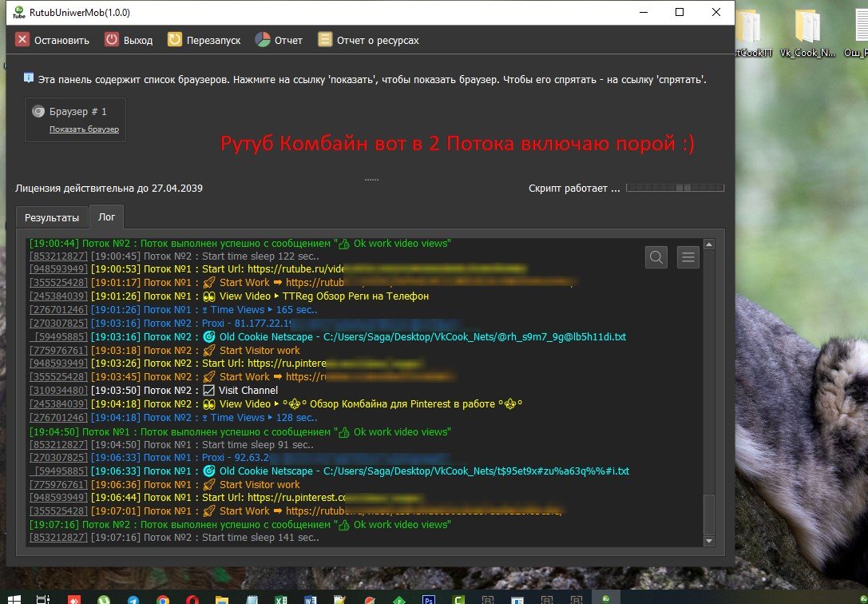Click the Перезапуск restart icon

[175, 40]
